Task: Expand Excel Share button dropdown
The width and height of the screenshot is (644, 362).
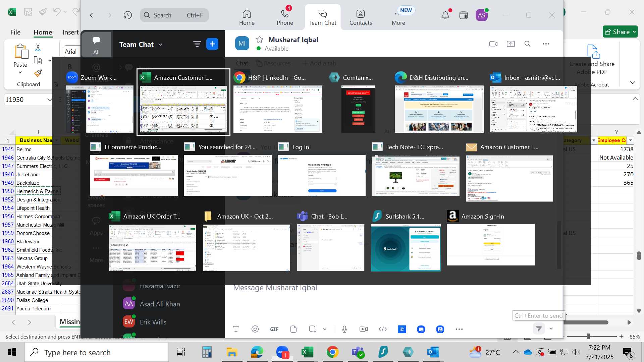Action: click(634, 32)
